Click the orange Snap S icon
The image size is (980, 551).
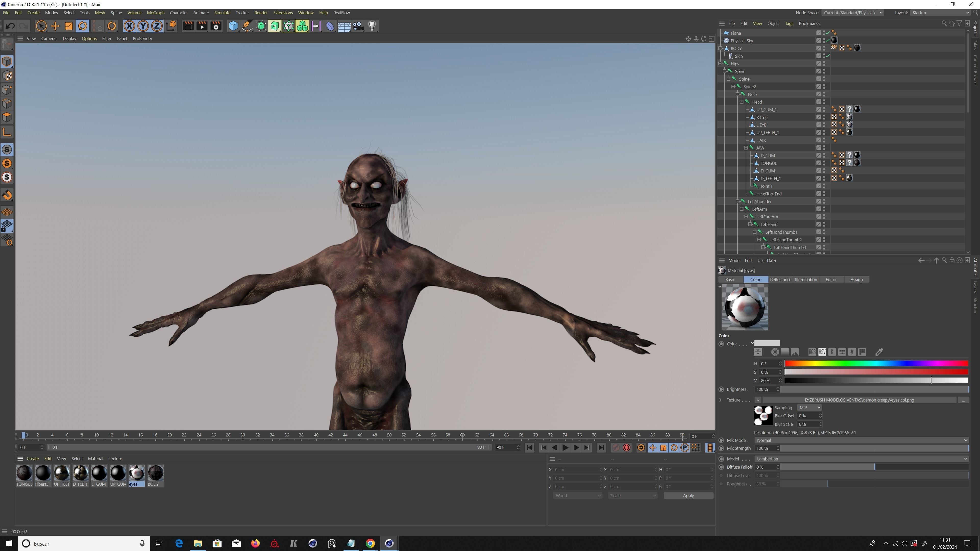(x=7, y=164)
